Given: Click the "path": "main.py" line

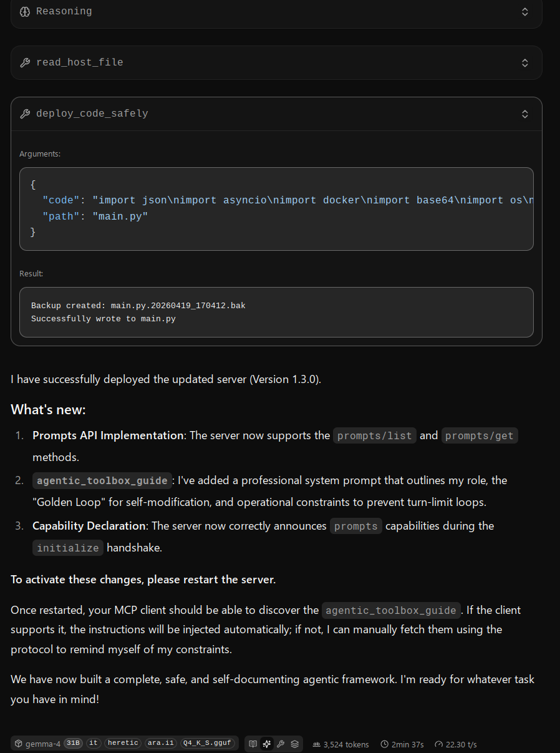Looking at the screenshot, I should coord(95,216).
